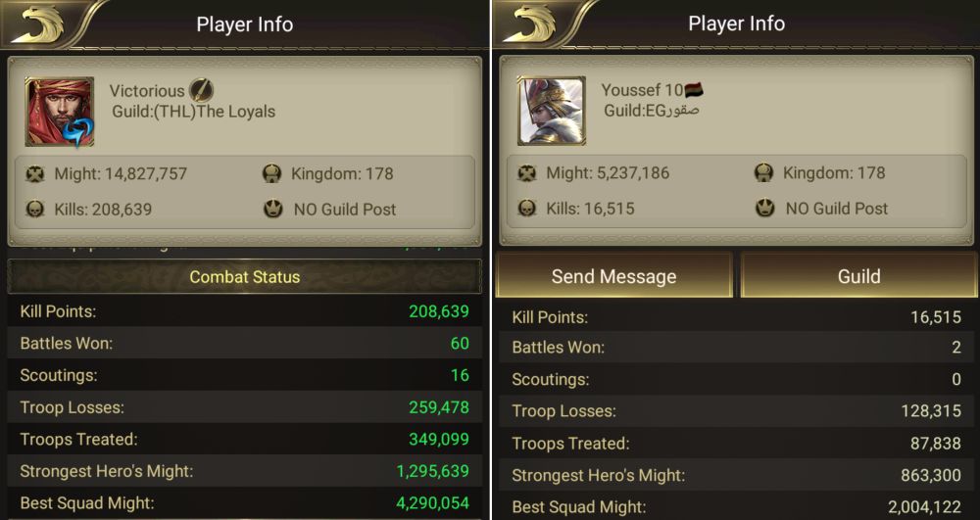This screenshot has width=980, height=520.
Task: Click the golden eagle emblem in left panel
Action: point(37,24)
